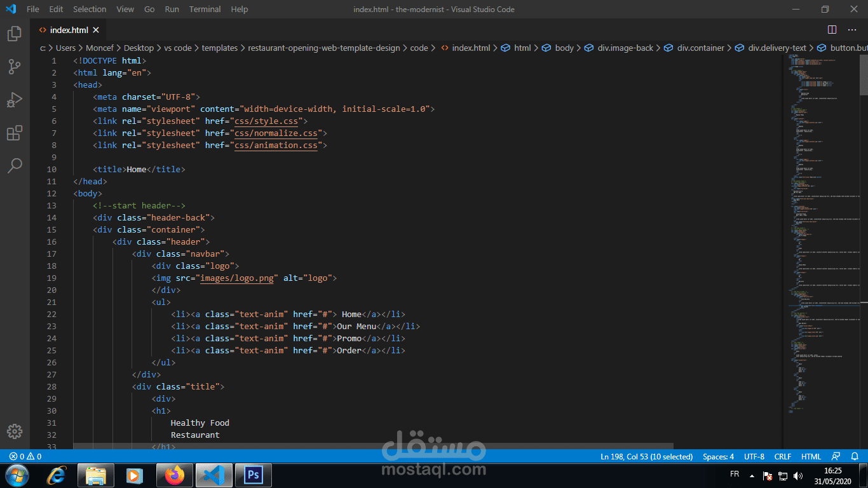Open the Manage gear menu

coord(15,431)
